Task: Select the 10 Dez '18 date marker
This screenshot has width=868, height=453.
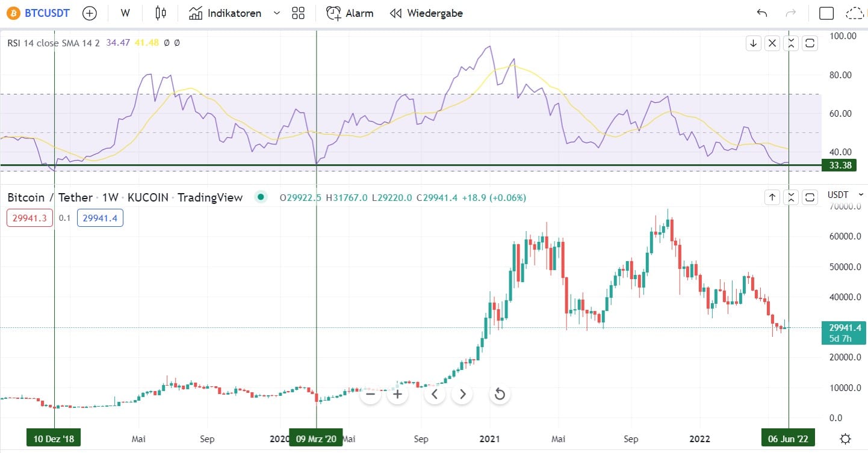Action: [x=54, y=439]
